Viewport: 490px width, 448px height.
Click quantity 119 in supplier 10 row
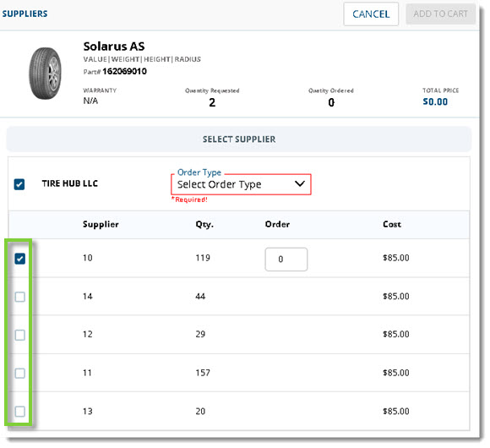tap(203, 258)
